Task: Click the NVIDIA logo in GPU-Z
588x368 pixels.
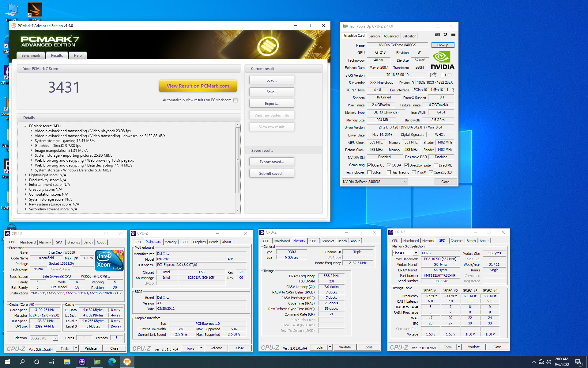Action: (443, 60)
